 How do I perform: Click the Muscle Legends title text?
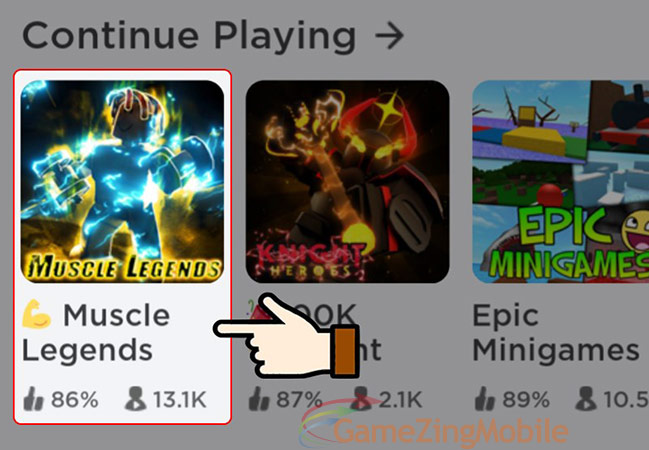point(96,332)
